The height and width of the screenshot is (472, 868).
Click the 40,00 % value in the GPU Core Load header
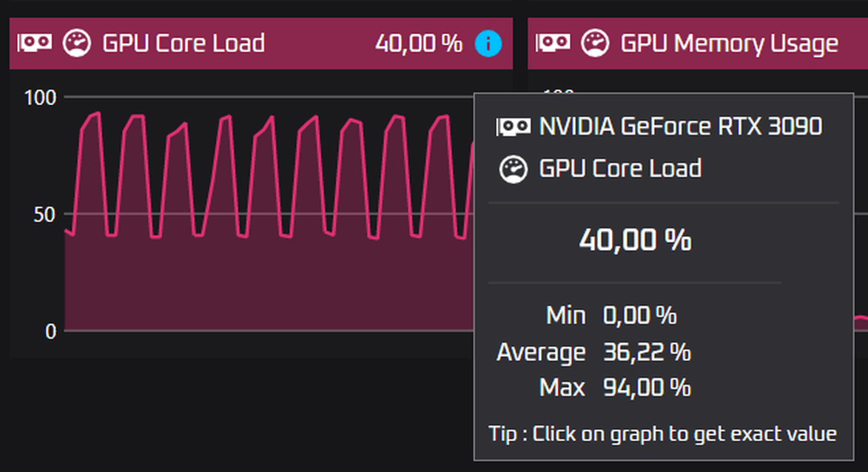click(419, 43)
